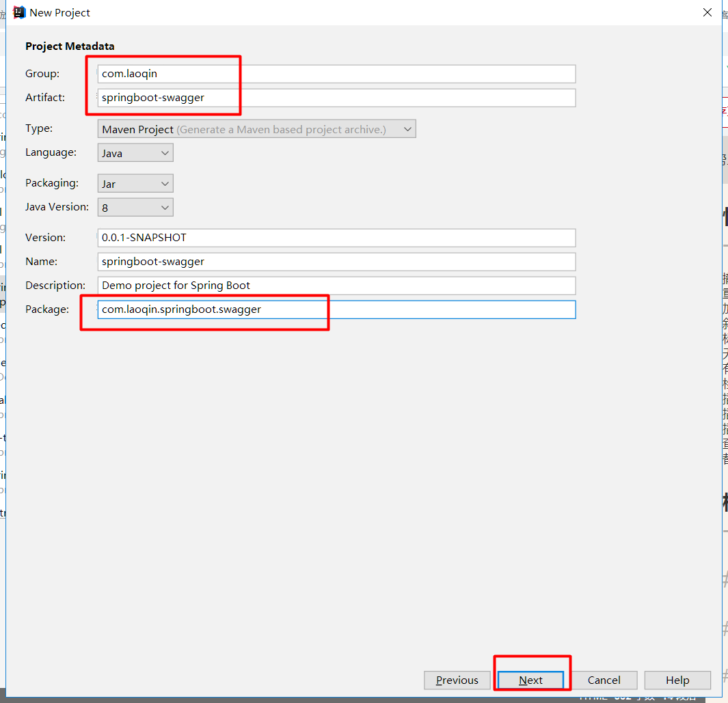Open the Java Version dropdown

pos(135,208)
